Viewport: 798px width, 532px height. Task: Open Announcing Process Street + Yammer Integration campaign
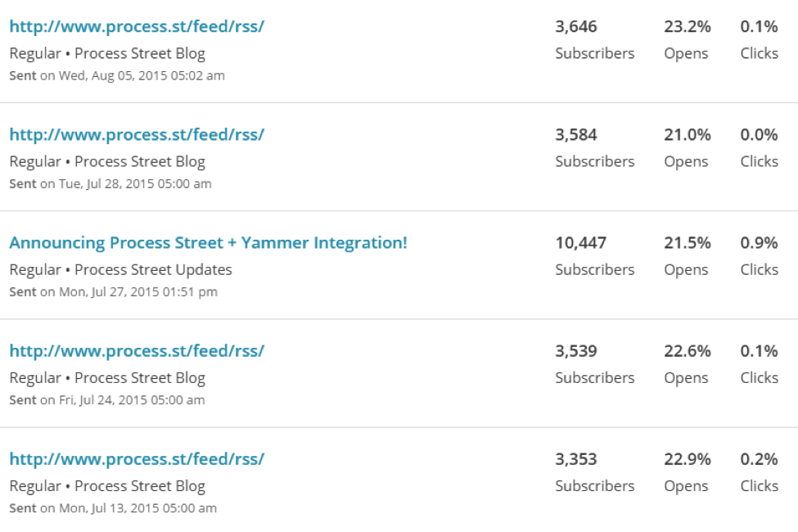pyautogui.click(x=208, y=243)
